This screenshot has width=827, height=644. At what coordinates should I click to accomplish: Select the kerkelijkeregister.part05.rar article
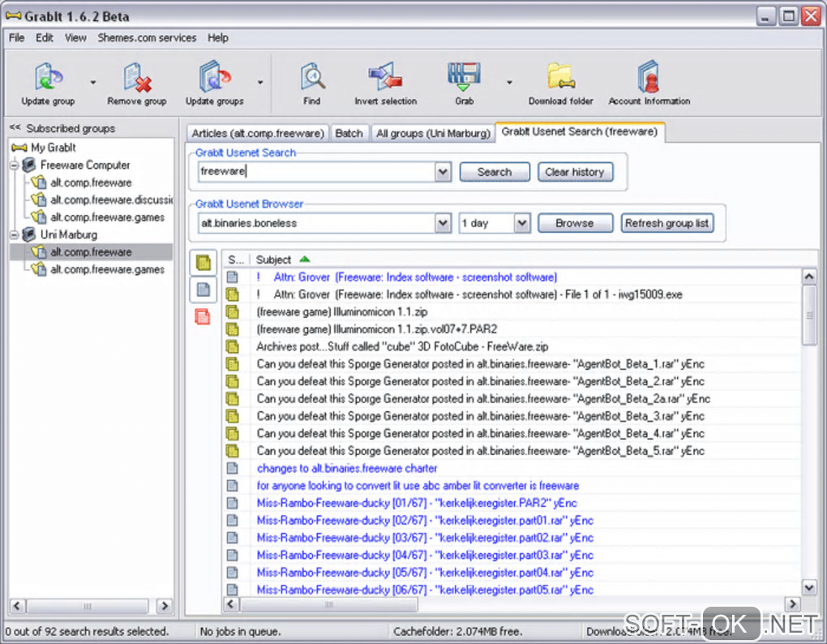point(425,590)
